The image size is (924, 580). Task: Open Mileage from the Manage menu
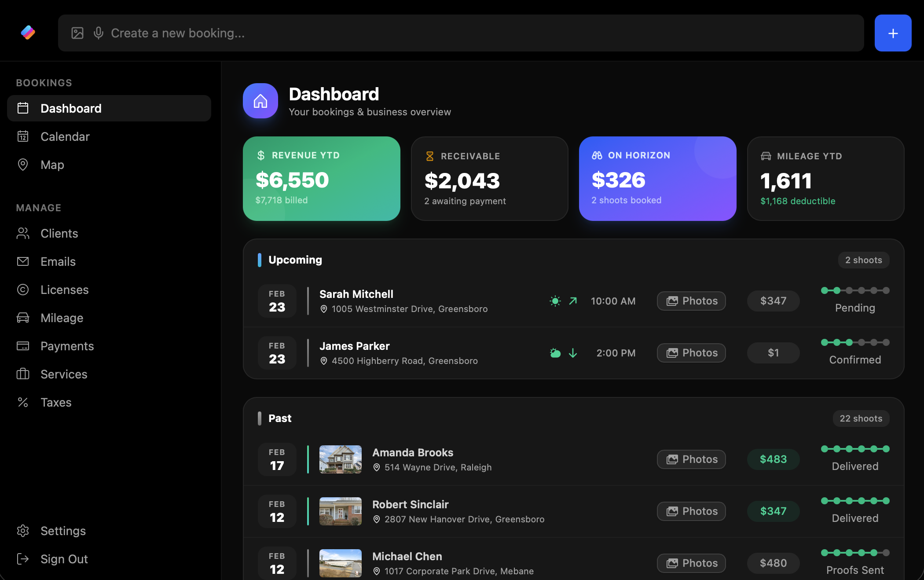coord(62,318)
